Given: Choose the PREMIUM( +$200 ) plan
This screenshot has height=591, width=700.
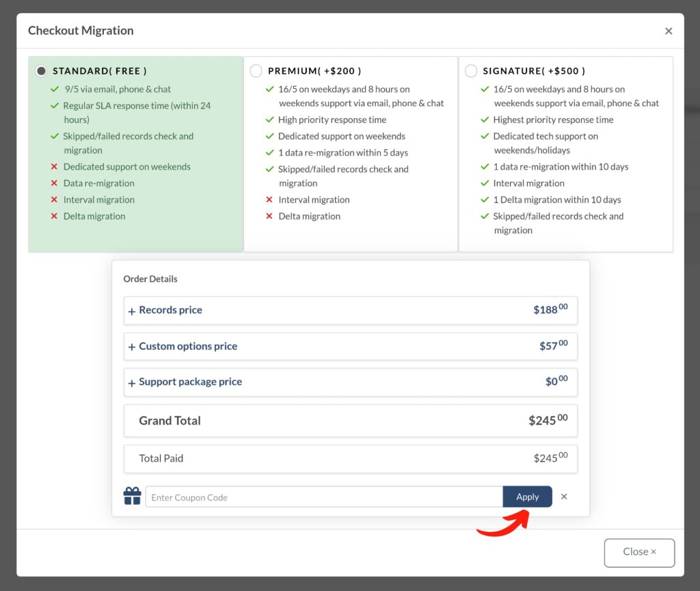Looking at the screenshot, I should tap(256, 70).
